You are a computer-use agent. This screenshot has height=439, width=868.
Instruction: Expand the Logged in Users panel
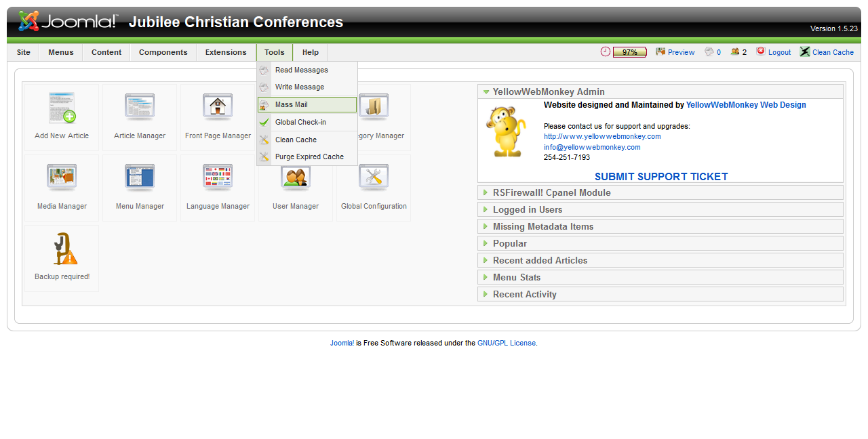(x=660, y=209)
